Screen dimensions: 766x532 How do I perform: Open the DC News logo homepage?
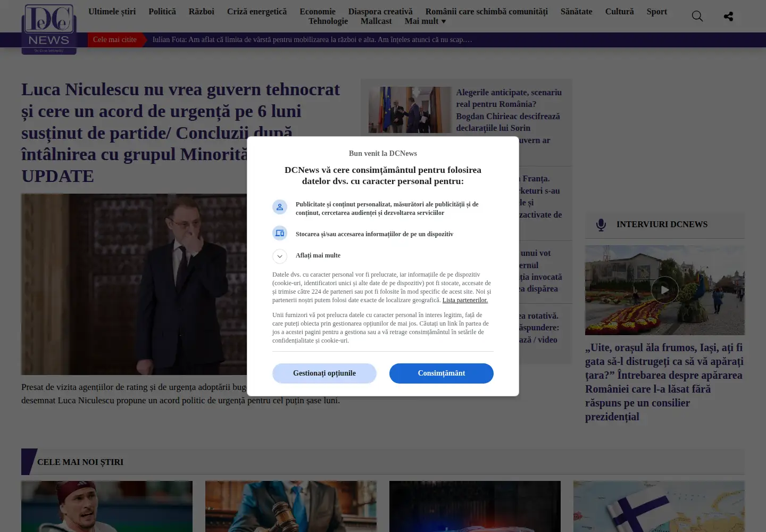[49, 29]
